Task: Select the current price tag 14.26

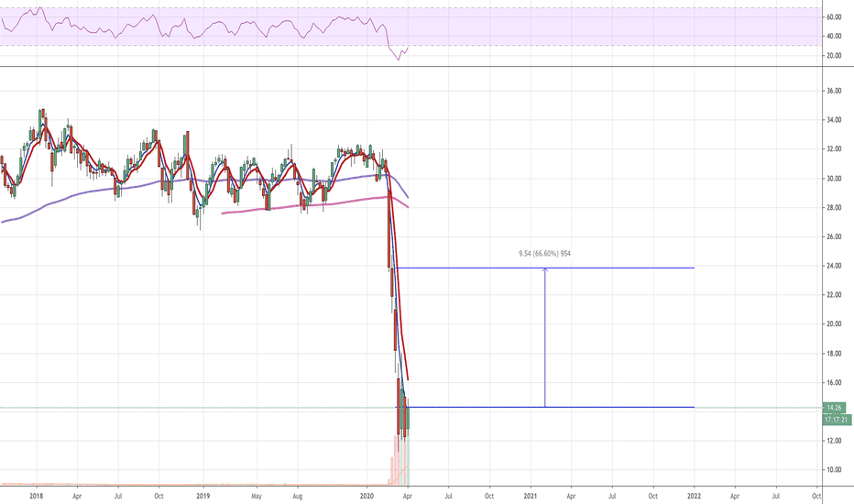Action: [x=835, y=408]
